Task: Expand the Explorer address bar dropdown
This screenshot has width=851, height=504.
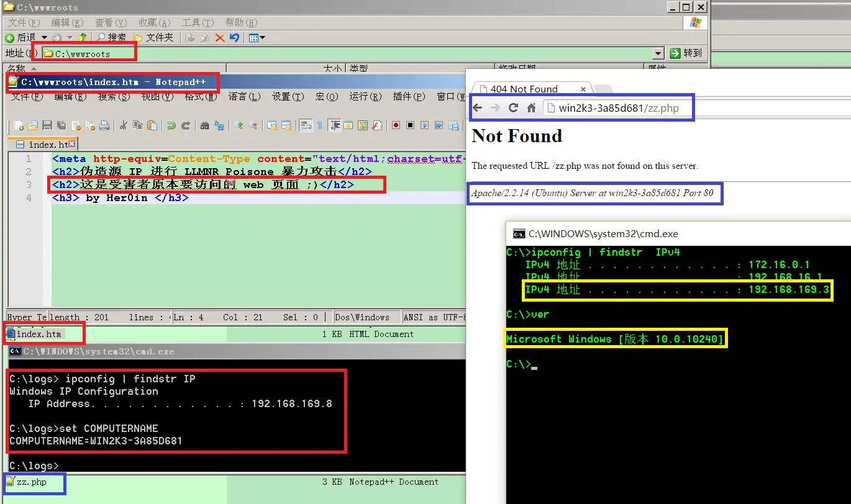Action: 658,53
